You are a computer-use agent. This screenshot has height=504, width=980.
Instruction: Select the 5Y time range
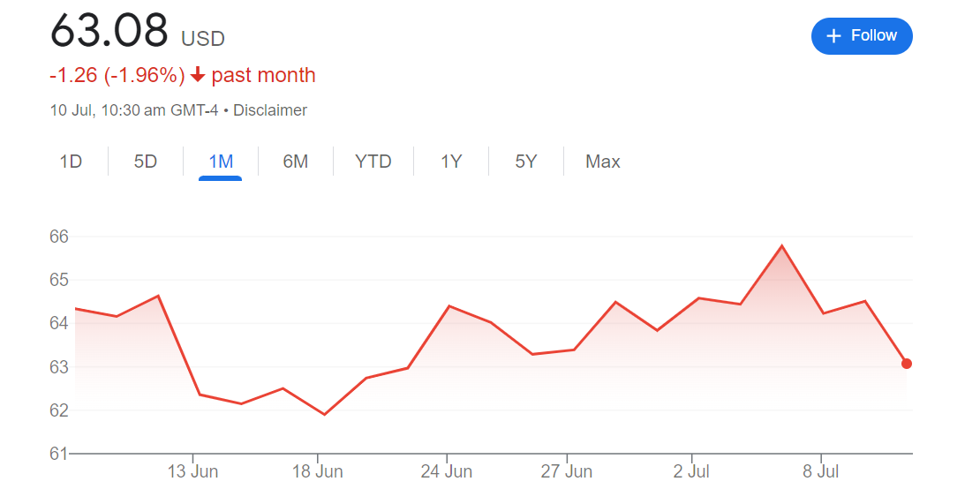click(526, 162)
